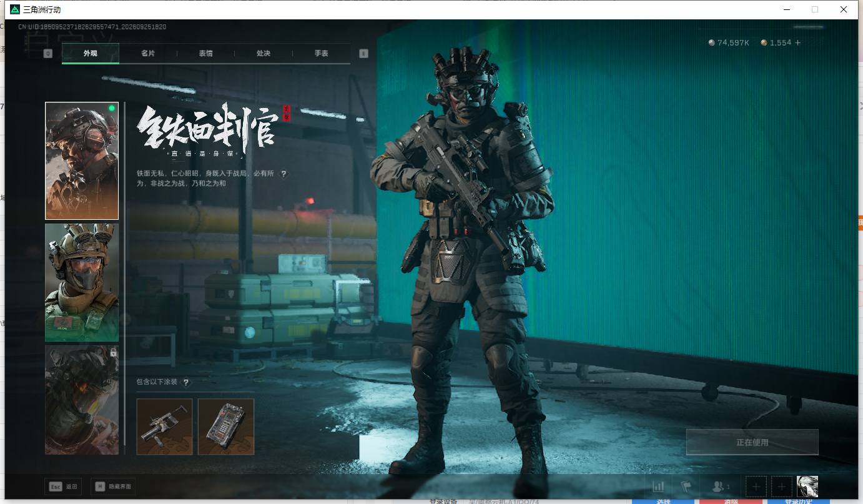Click the Esc 返回 button
This screenshot has width=863, height=504.
[x=63, y=487]
